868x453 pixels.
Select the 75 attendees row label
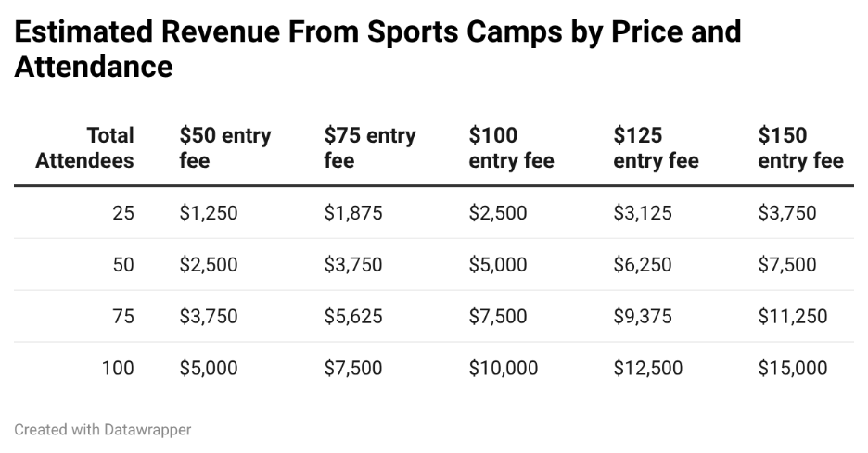pyautogui.click(x=123, y=317)
